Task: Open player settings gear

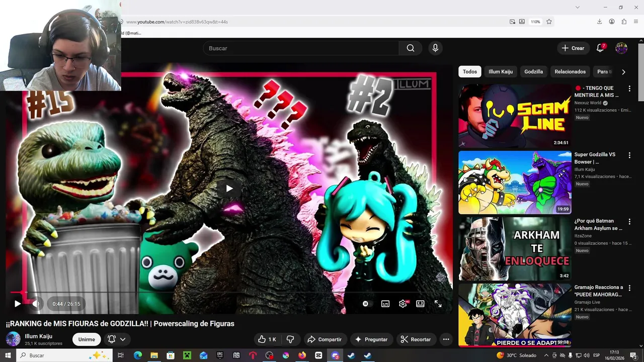Action: [x=403, y=304]
